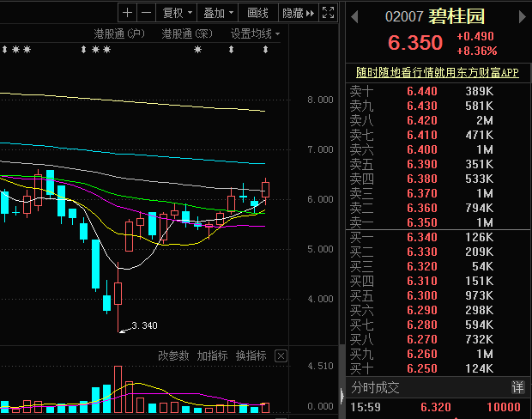This screenshot has height=419, width=532.
Task: Click 加指标 to add an indicator
Action: pos(213,355)
